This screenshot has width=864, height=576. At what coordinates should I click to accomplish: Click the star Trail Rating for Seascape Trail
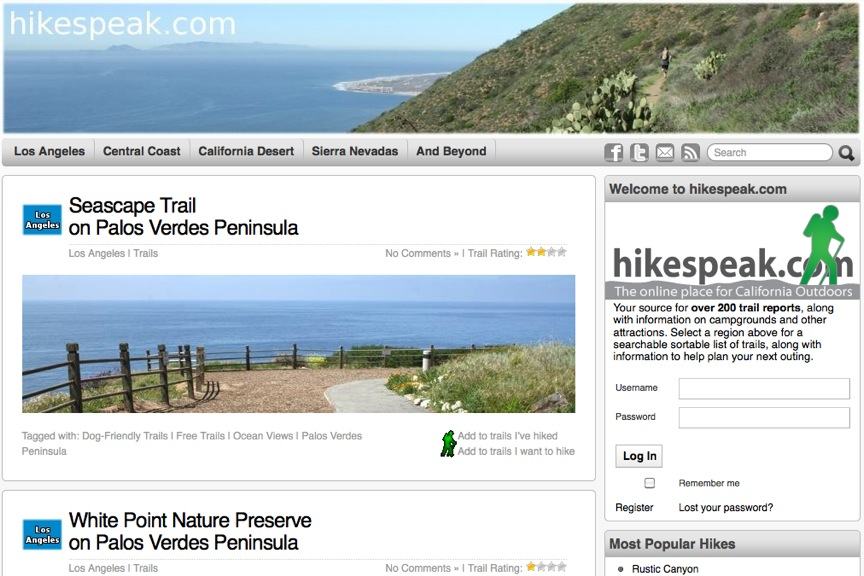click(x=546, y=252)
